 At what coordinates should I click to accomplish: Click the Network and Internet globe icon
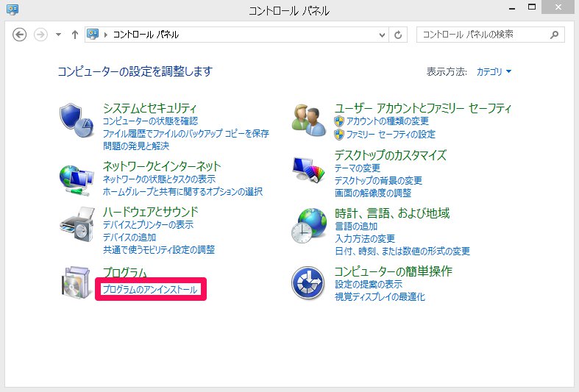[77, 180]
